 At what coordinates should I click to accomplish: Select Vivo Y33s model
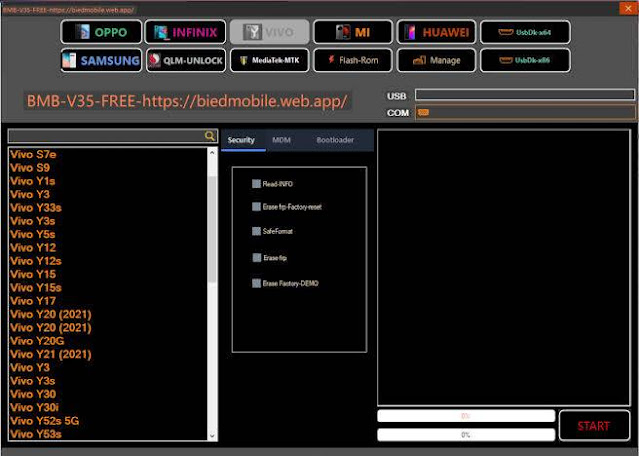36,208
